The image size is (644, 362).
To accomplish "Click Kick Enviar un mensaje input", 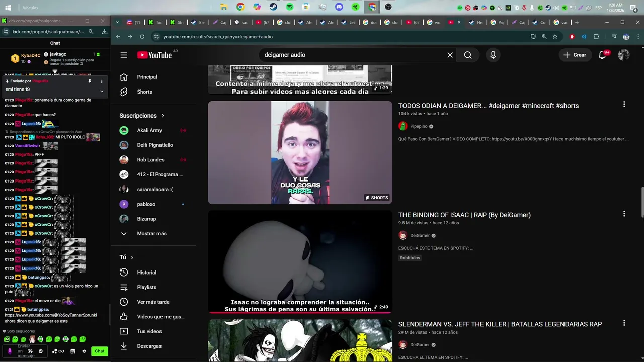I will click(x=25, y=351).
